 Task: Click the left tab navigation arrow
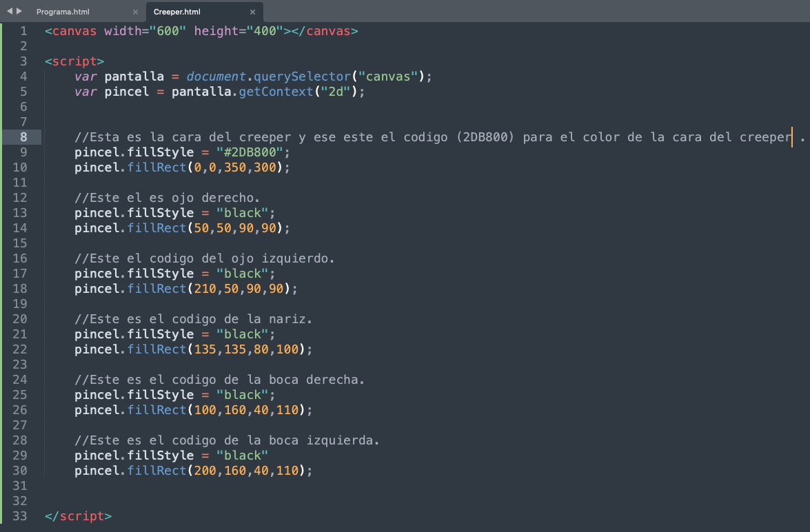(9, 11)
